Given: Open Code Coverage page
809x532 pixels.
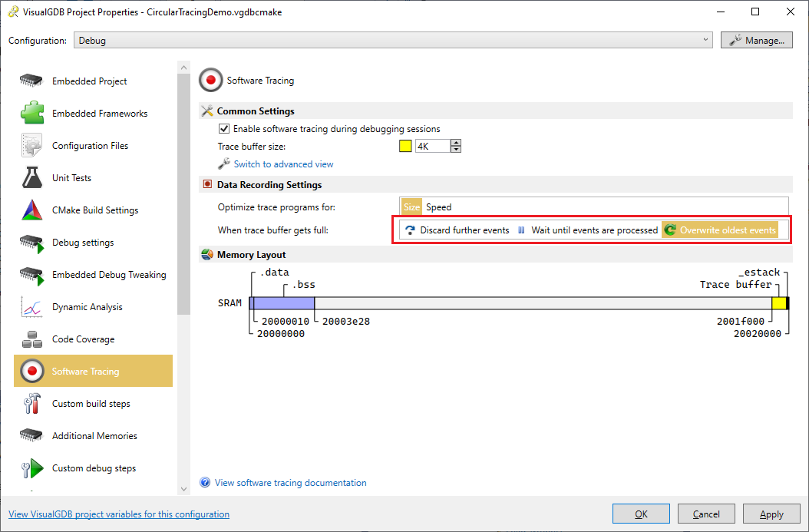Looking at the screenshot, I should point(93,339).
